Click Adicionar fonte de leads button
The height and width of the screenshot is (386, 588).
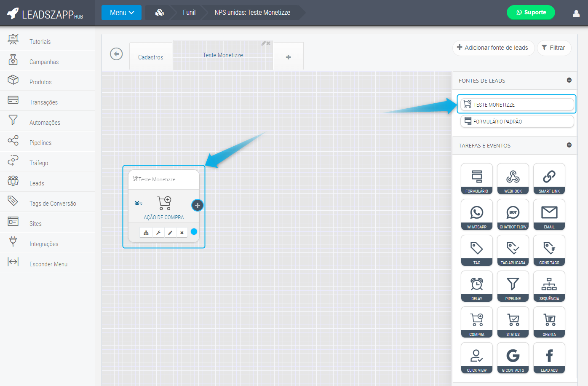(493, 48)
